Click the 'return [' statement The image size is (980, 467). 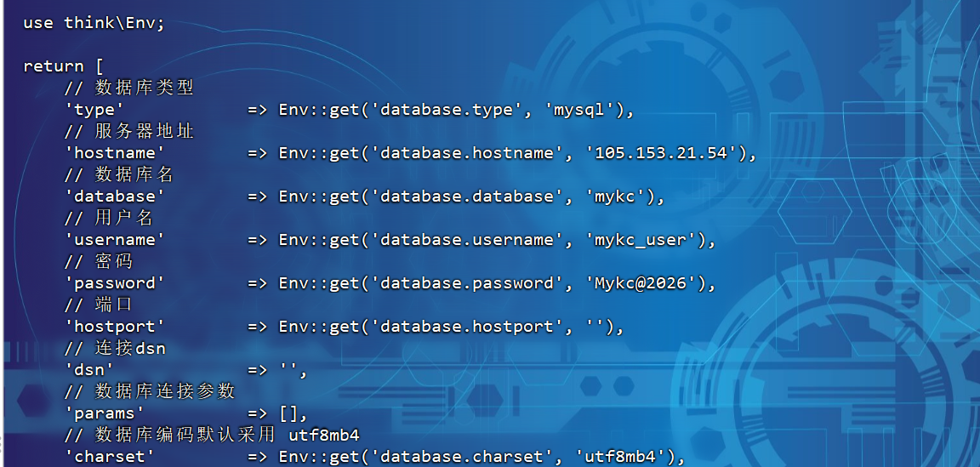click(63, 66)
